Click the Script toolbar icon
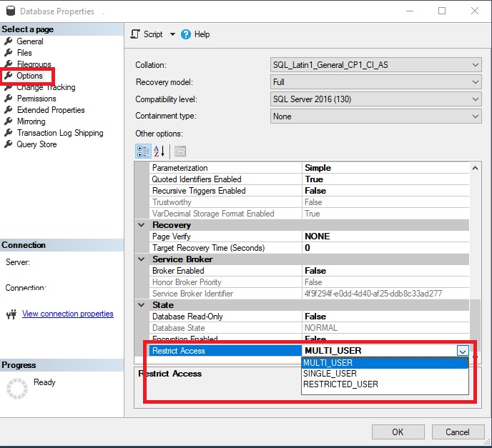The width and height of the screenshot is (492, 448). [x=136, y=34]
